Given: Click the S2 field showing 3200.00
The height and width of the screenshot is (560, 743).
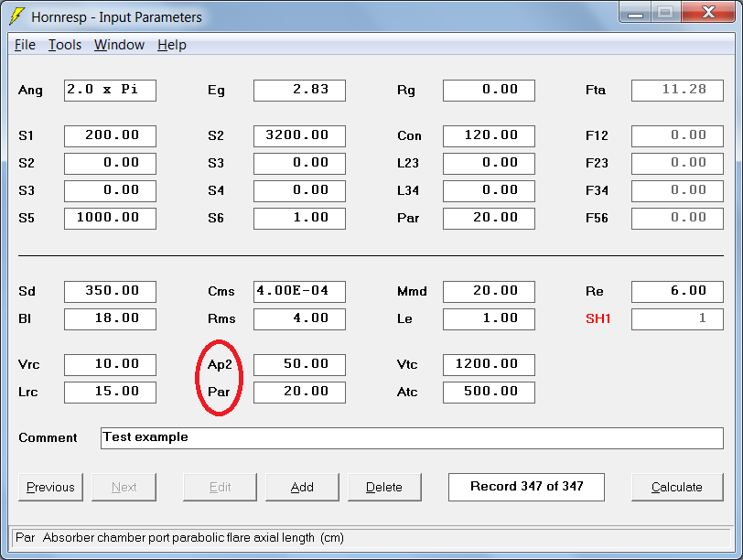Looking at the screenshot, I should click(299, 136).
